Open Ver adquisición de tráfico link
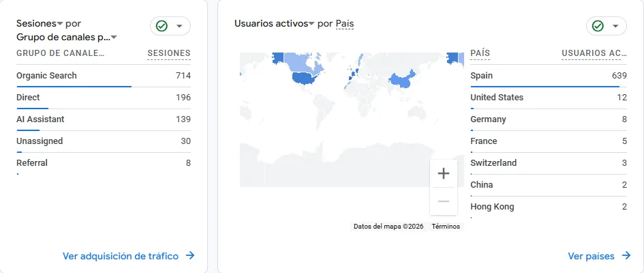The image size is (644, 273). 121,256
